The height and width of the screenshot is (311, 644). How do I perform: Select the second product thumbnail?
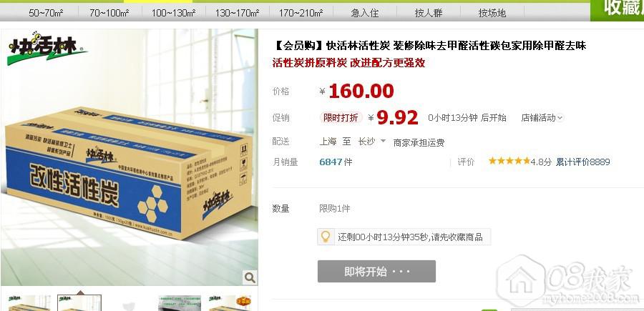pos(79,303)
